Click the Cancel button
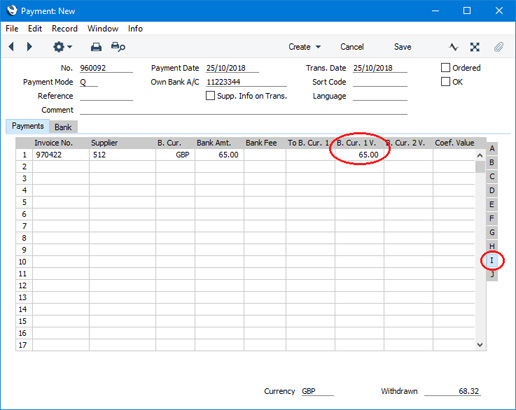The width and height of the screenshot is (516, 410). pos(352,47)
